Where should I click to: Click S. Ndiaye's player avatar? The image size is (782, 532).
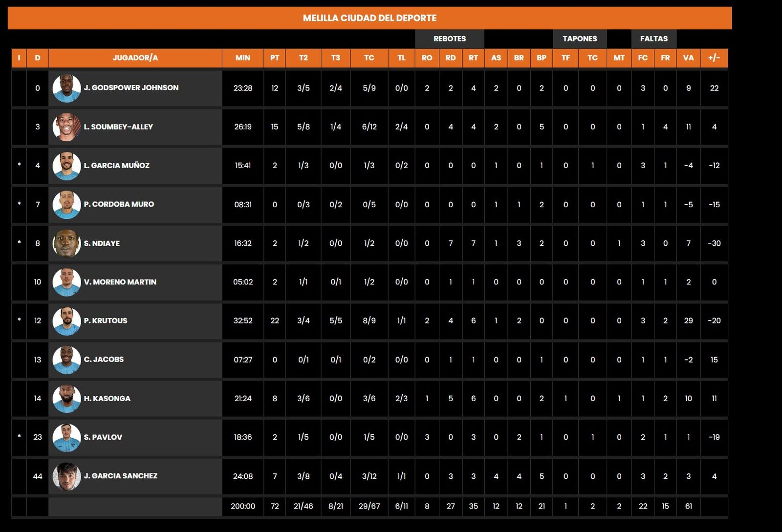click(x=66, y=243)
